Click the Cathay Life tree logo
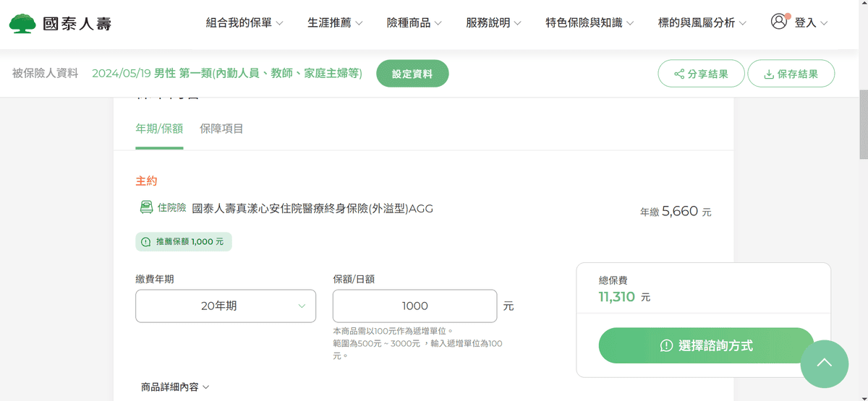Screen dimensions: 868x401 click(x=22, y=23)
